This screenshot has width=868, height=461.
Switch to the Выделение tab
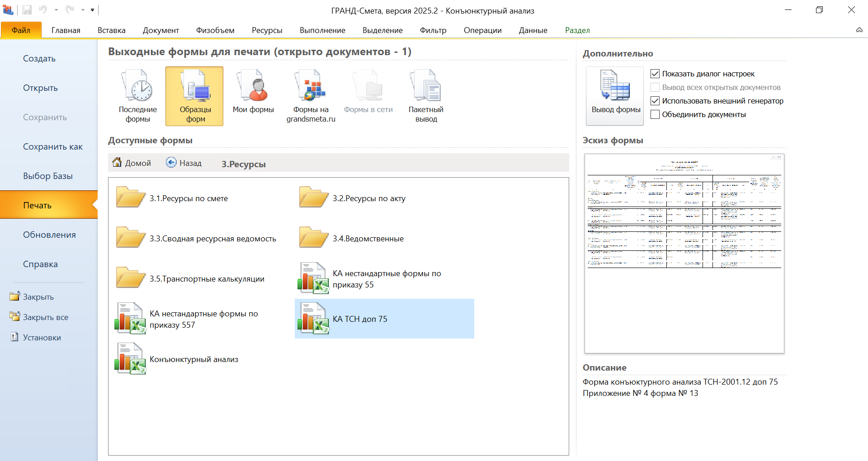coord(382,30)
